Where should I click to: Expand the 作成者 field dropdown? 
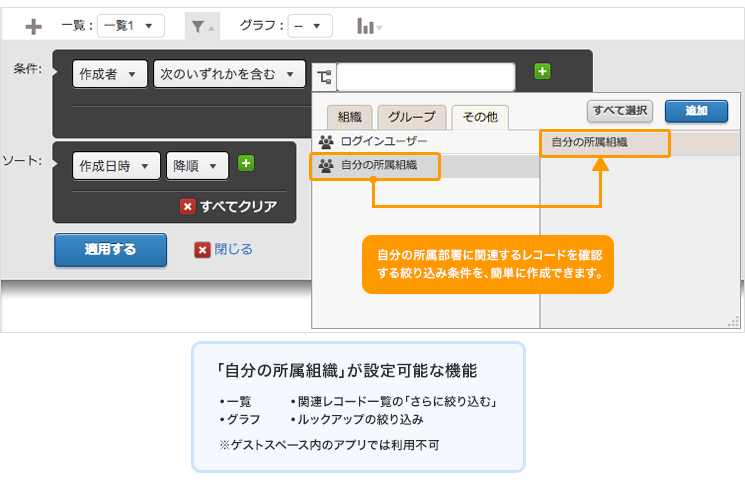click(x=110, y=74)
